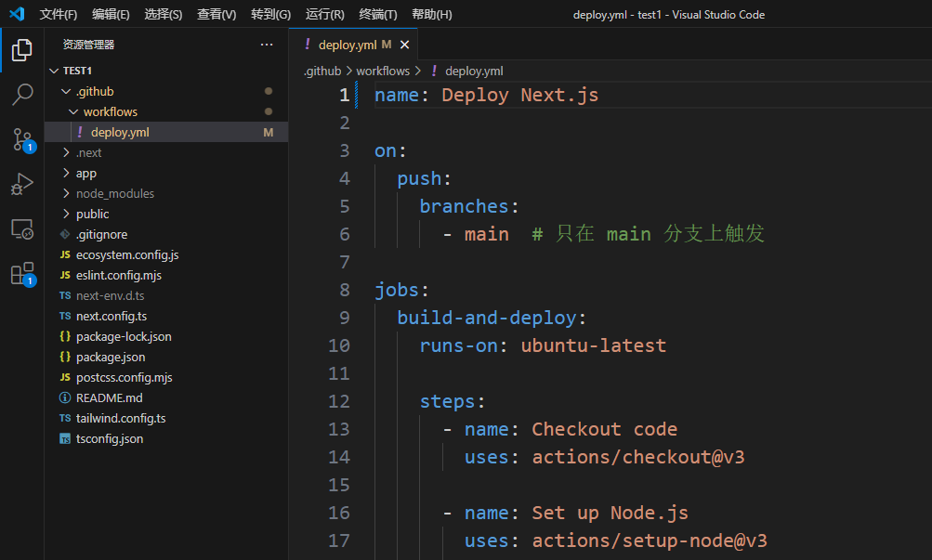This screenshot has height=560, width=932.
Task: Open the explorer panel more actions ellipsis
Action: pyautogui.click(x=267, y=45)
